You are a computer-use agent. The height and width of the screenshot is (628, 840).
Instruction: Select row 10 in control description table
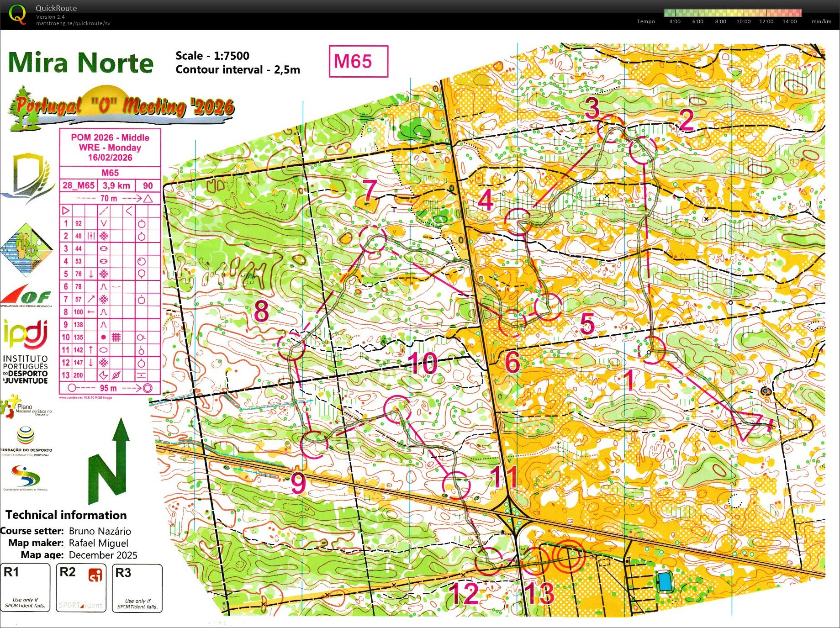[110, 338]
